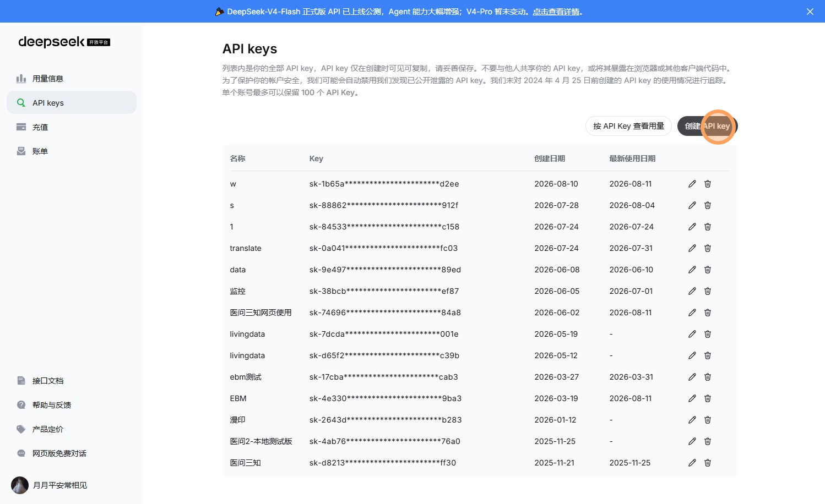Rename the key ending in c158
825x504 pixels.
coord(692,227)
